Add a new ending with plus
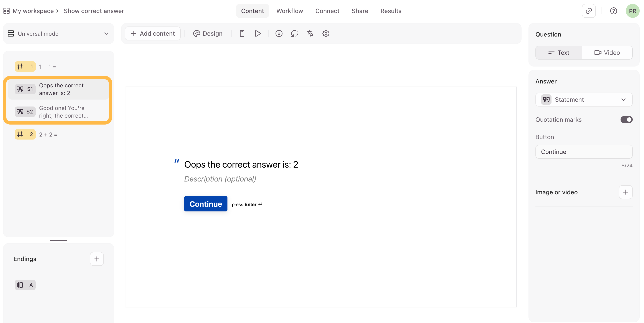The width and height of the screenshot is (644, 323). (x=96, y=259)
